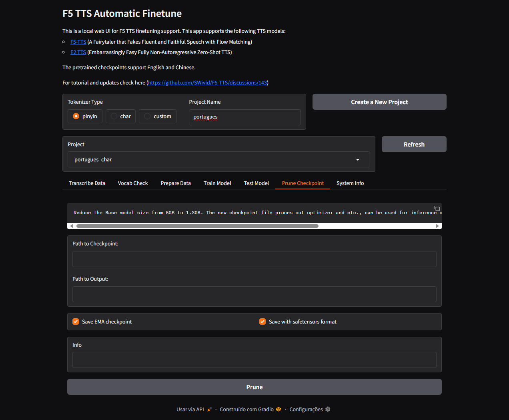The height and width of the screenshot is (420, 509).
Task: Open the E2 TTS link
Action: point(78,52)
